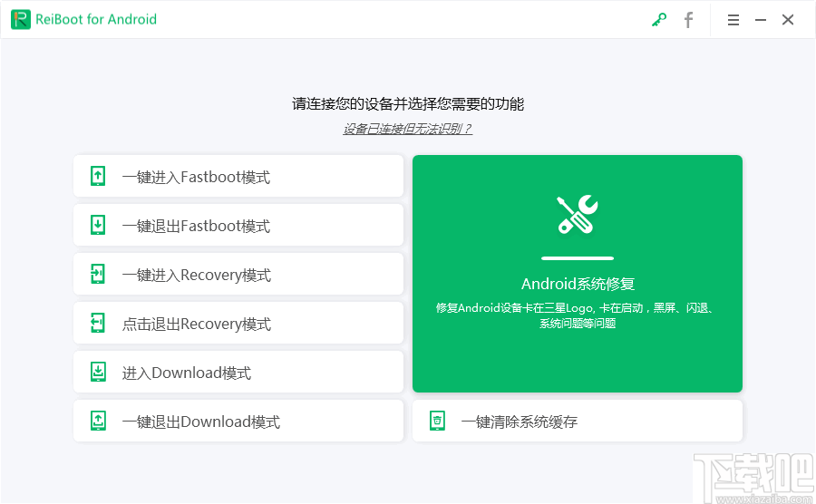
Task: Open Android系统修复 title
Action: 578,284
